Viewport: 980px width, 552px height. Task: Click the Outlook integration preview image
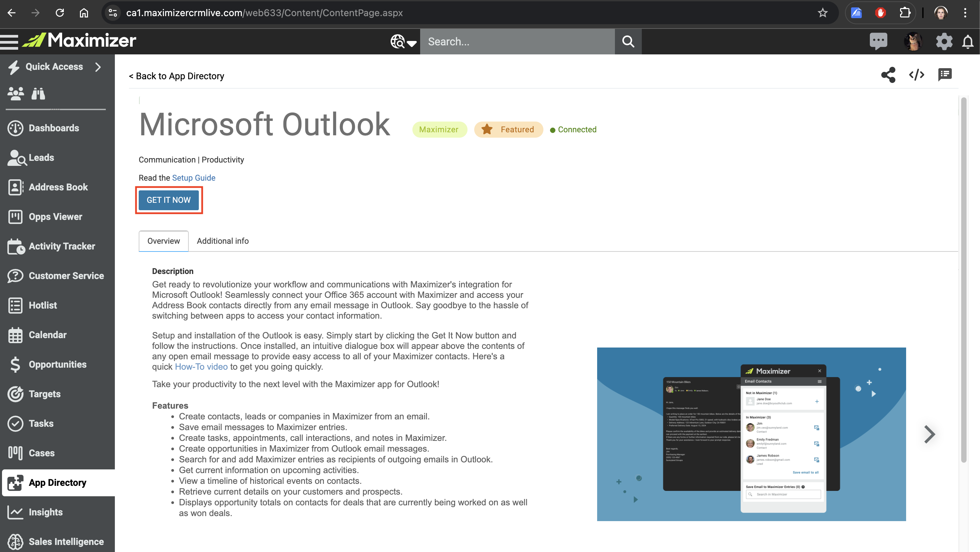point(751,434)
